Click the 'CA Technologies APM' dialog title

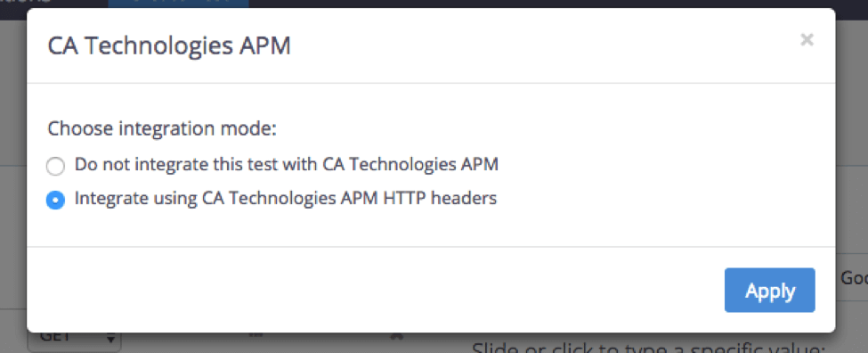(x=169, y=45)
